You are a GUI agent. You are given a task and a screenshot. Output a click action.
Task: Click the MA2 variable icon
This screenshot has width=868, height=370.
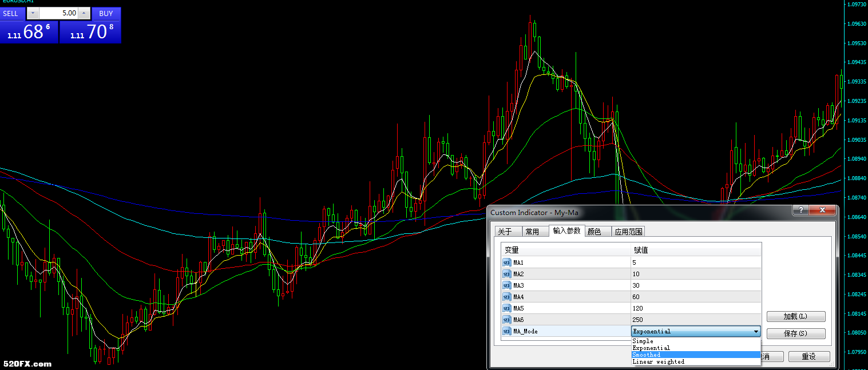[507, 274]
